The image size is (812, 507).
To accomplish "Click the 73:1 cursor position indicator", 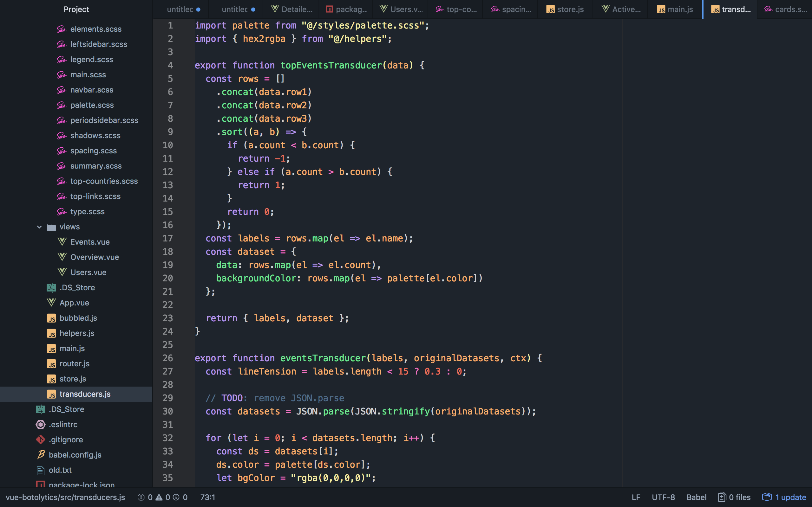I will [x=207, y=497].
